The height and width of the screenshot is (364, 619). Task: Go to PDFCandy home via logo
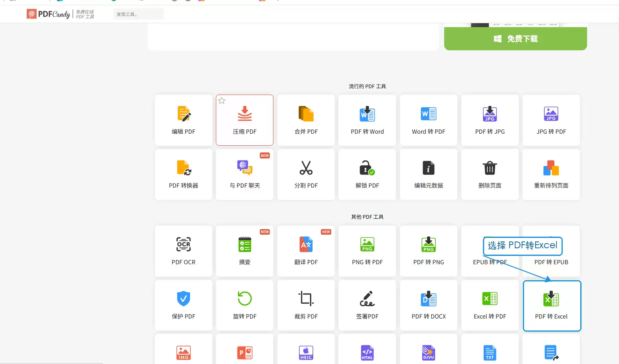(x=48, y=14)
